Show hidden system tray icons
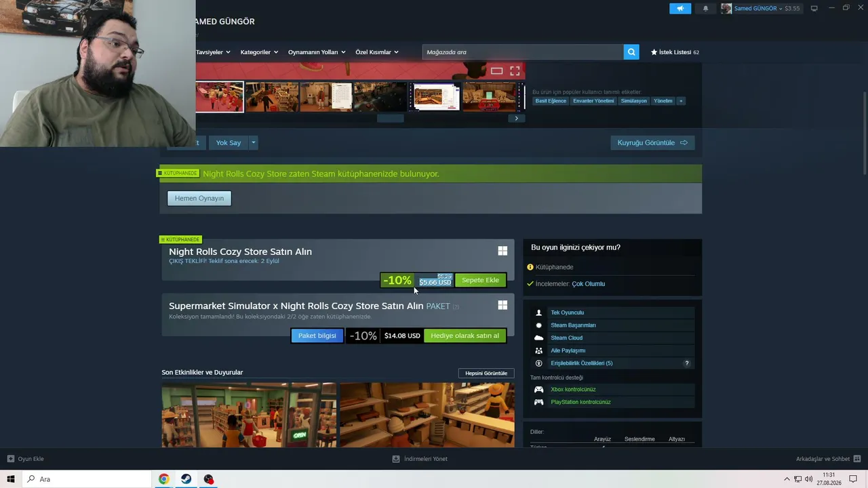This screenshot has height=488, width=868. (x=787, y=479)
